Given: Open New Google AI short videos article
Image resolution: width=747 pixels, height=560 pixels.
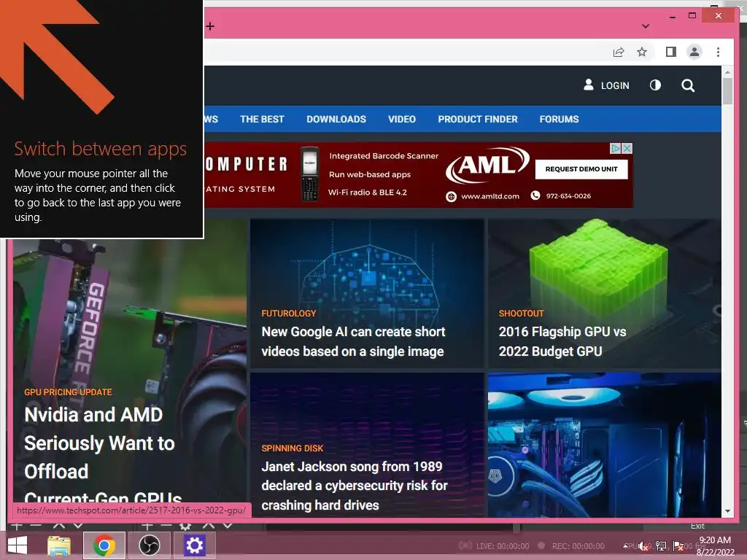Looking at the screenshot, I should (353, 341).
